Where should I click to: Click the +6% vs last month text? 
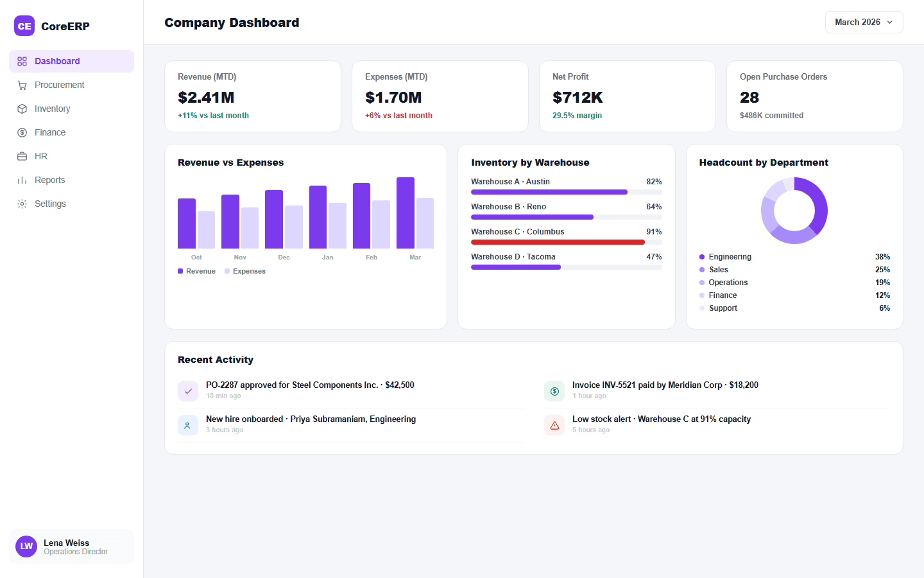[x=398, y=116]
